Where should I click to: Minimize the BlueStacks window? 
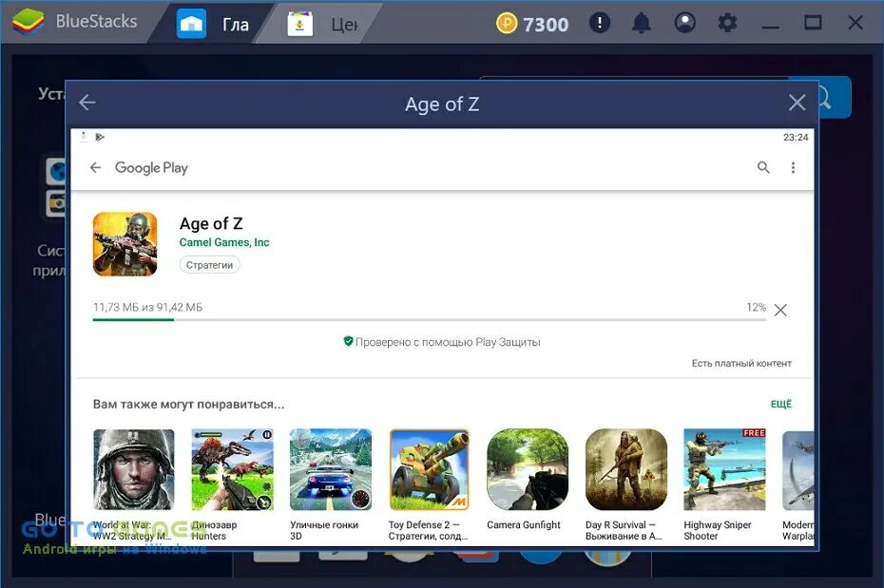[x=770, y=26]
